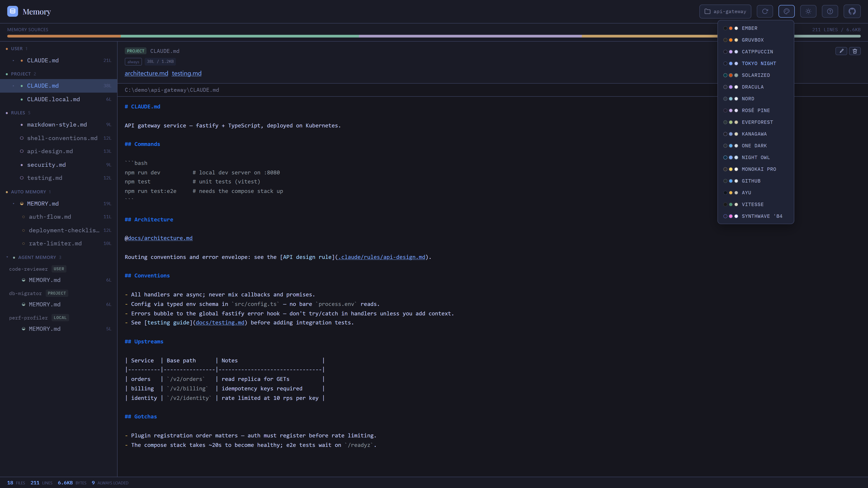Expand the project CLAUDE.md 38L row chevron
This screenshot has height=488, width=868.
coord(14,86)
